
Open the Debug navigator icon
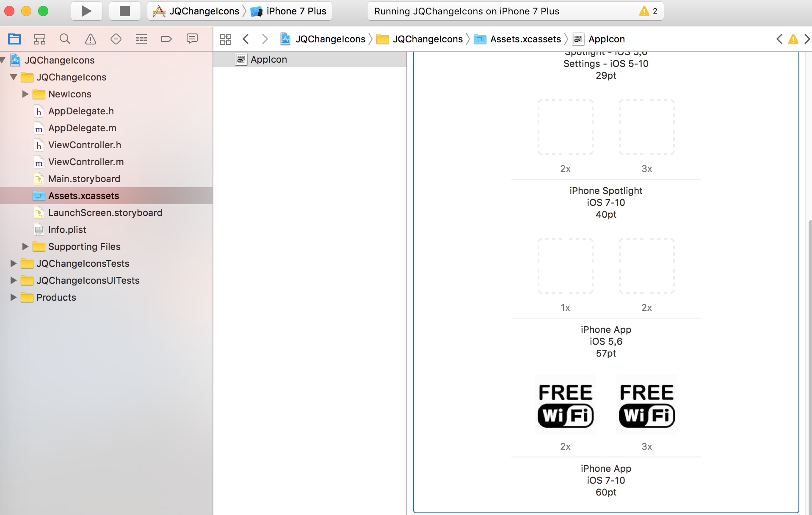point(141,39)
